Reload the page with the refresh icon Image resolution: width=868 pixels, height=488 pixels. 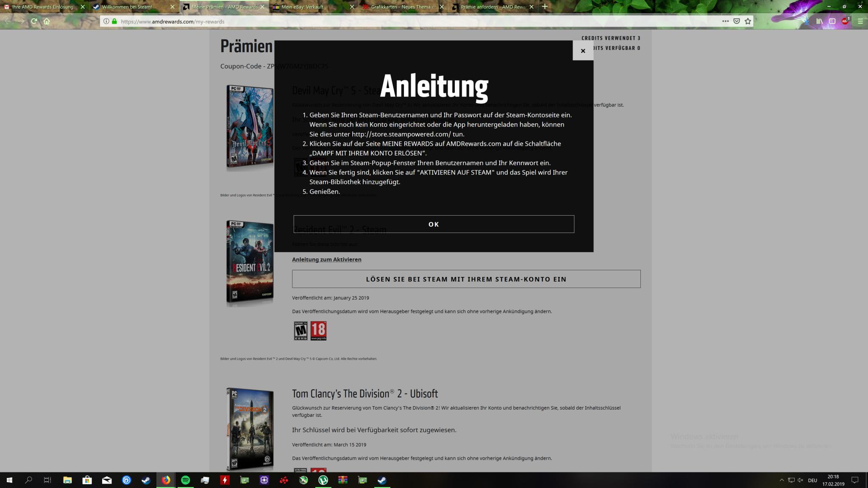pos(34,21)
